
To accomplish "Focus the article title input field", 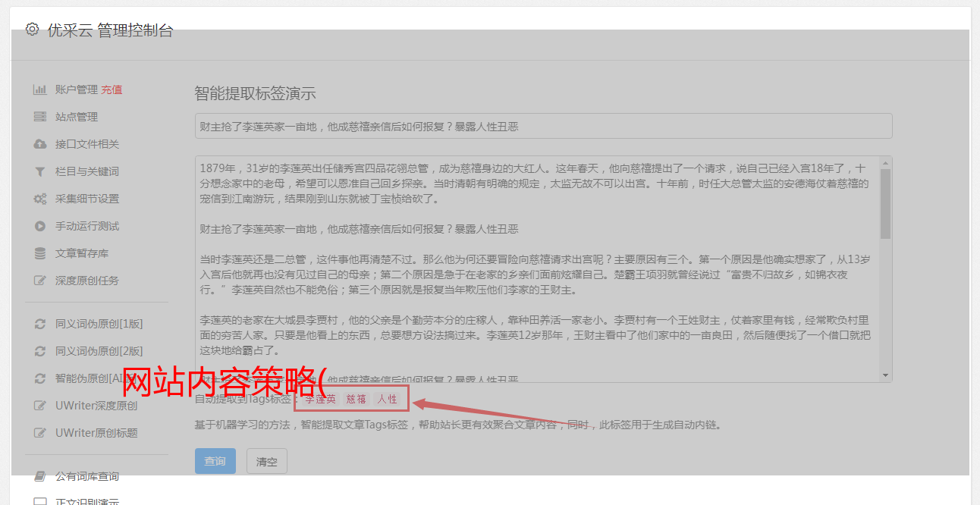I will 543,126.
